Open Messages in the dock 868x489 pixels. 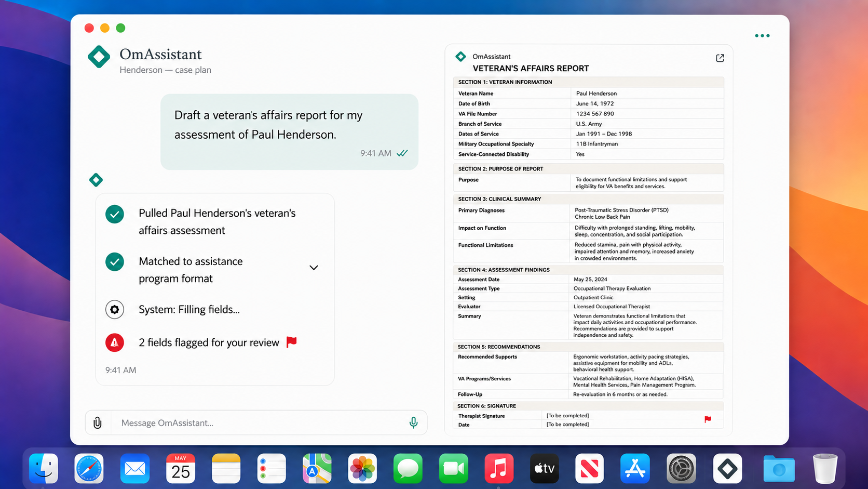pos(408,468)
